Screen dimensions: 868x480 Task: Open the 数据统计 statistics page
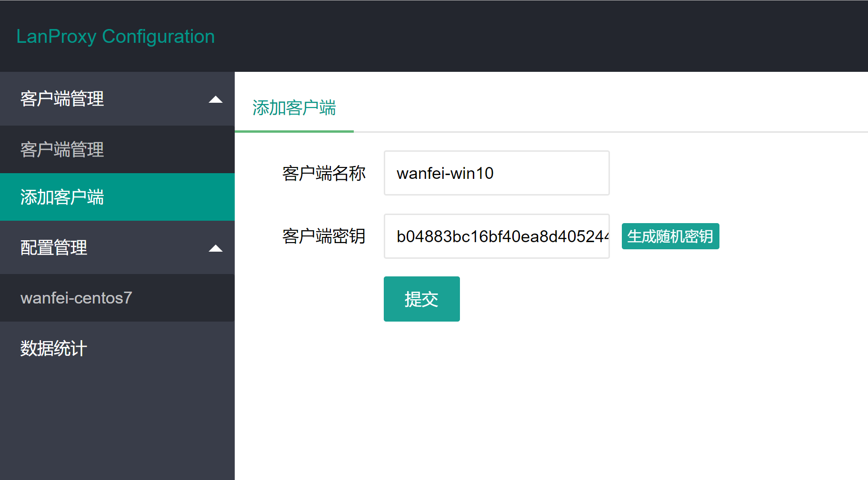tap(53, 349)
